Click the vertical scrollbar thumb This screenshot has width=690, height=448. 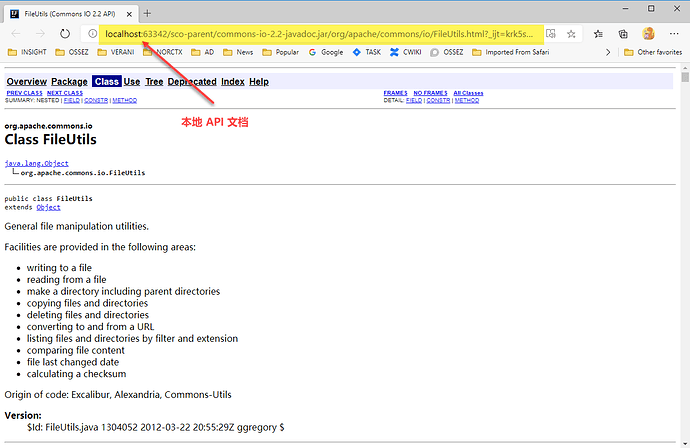685,77
